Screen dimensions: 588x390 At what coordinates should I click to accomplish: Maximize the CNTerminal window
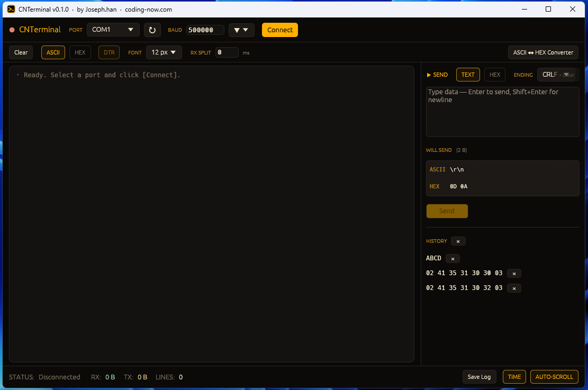548,9
